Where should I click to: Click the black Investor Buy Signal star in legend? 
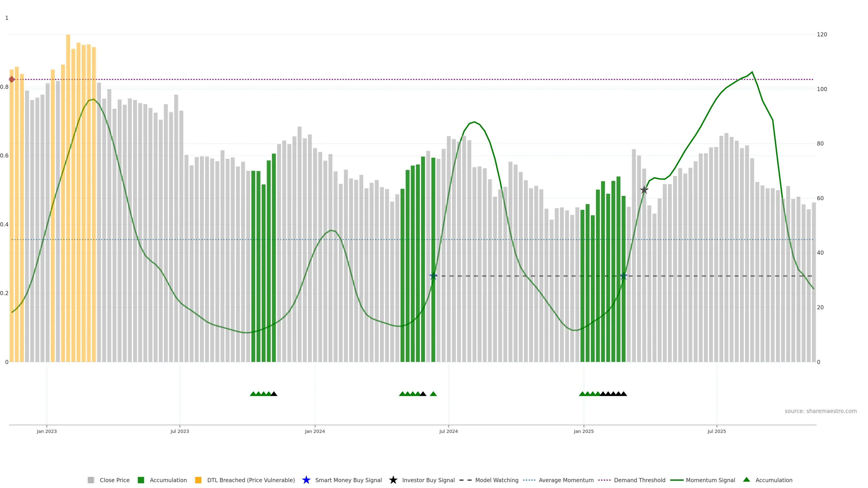(x=393, y=480)
